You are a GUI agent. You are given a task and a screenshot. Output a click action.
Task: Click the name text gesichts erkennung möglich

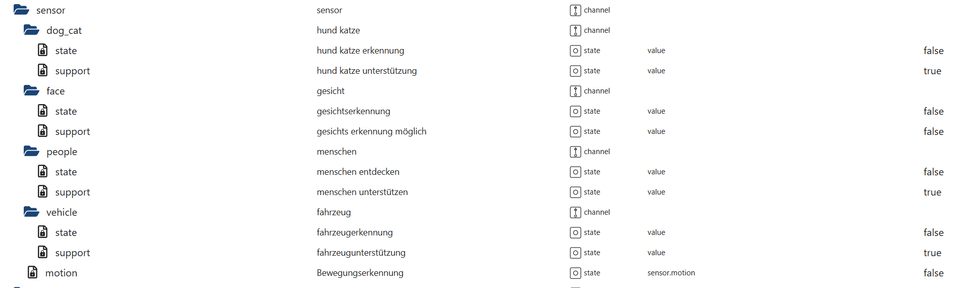tap(372, 131)
